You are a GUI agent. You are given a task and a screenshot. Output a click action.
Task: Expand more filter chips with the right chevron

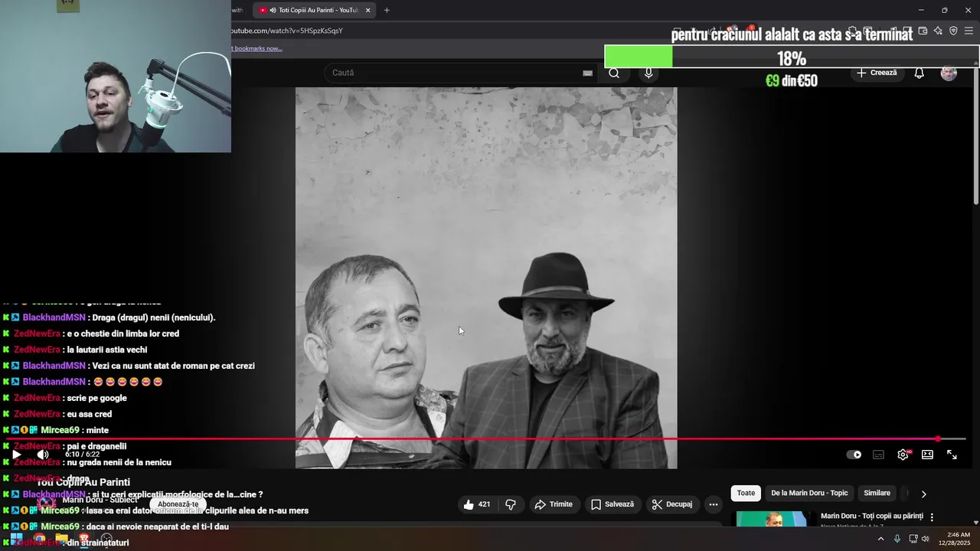click(923, 494)
